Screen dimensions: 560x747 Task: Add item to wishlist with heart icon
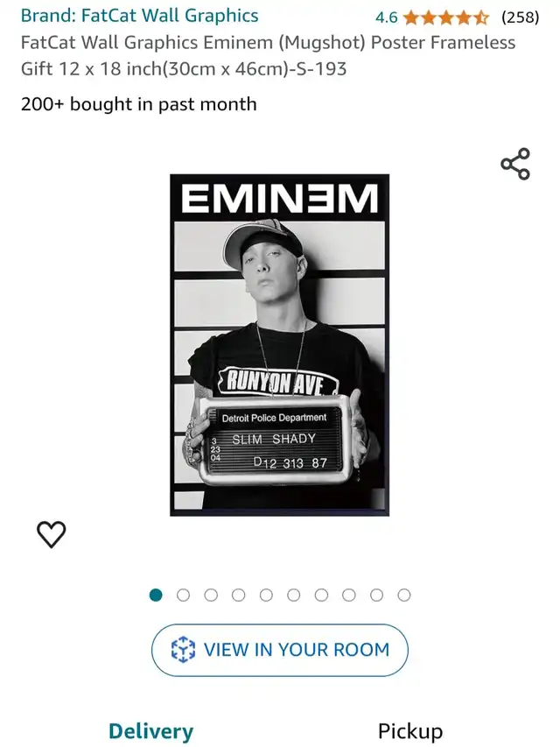click(x=52, y=534)
